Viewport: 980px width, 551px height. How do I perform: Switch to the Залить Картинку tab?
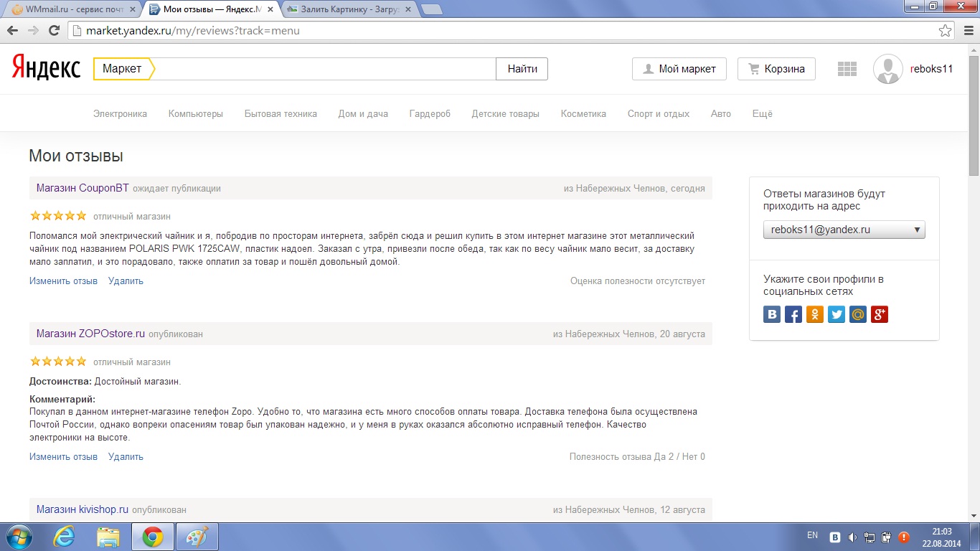[347, 9]
